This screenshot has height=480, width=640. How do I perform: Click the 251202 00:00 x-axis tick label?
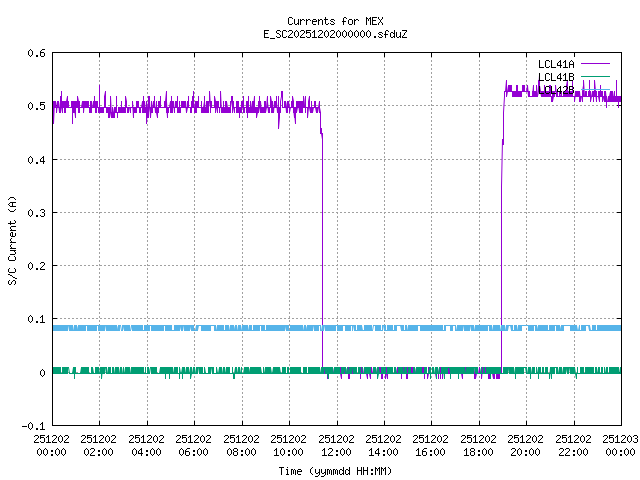(52, 445)
